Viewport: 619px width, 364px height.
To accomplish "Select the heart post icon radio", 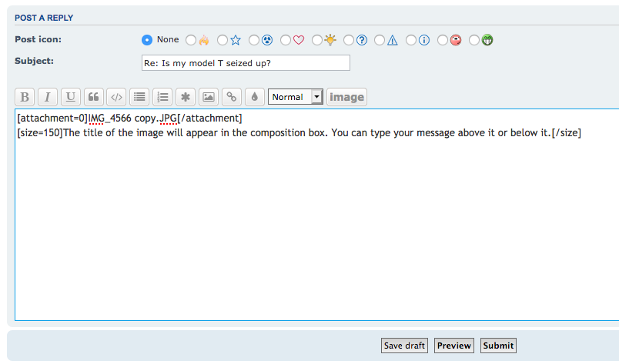I will point(286,40).
